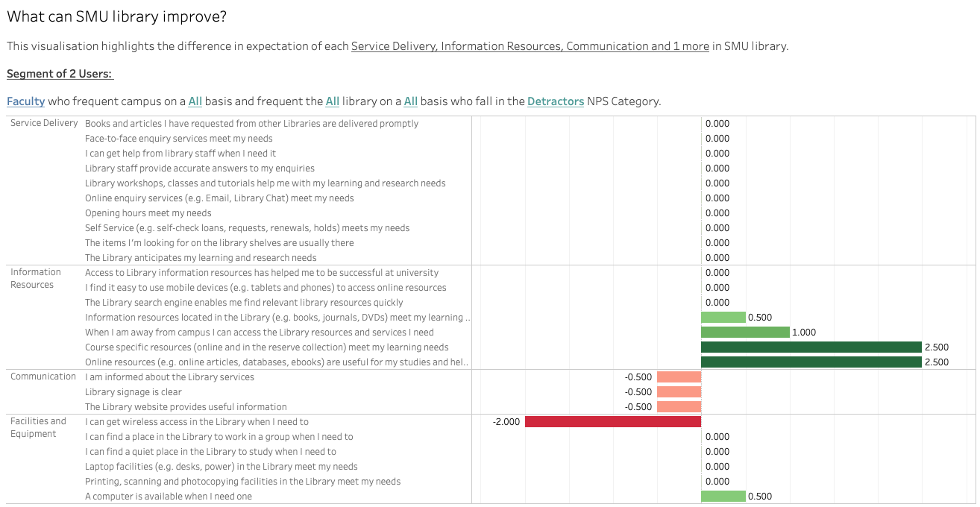The height and width of the screenshot is (507, 980).
Task: Select the light green bar for information resources located in the Library
Action: click(x=723, y=318)
